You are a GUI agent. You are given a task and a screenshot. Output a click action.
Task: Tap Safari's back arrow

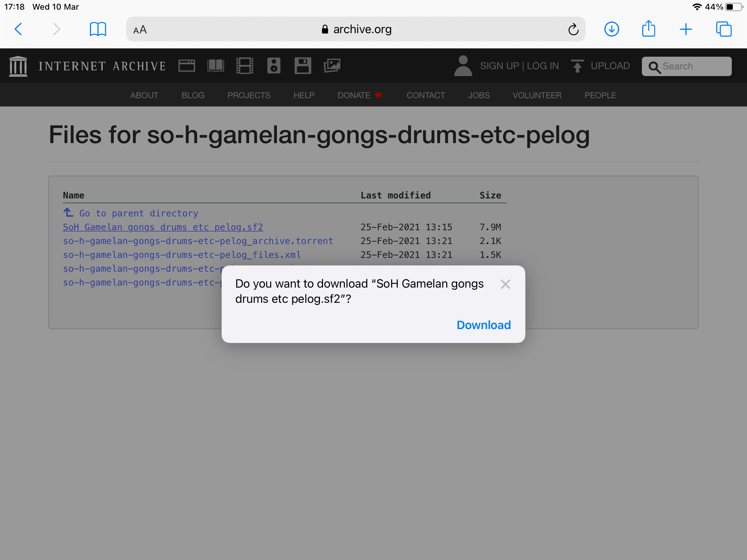pos(19,29)
